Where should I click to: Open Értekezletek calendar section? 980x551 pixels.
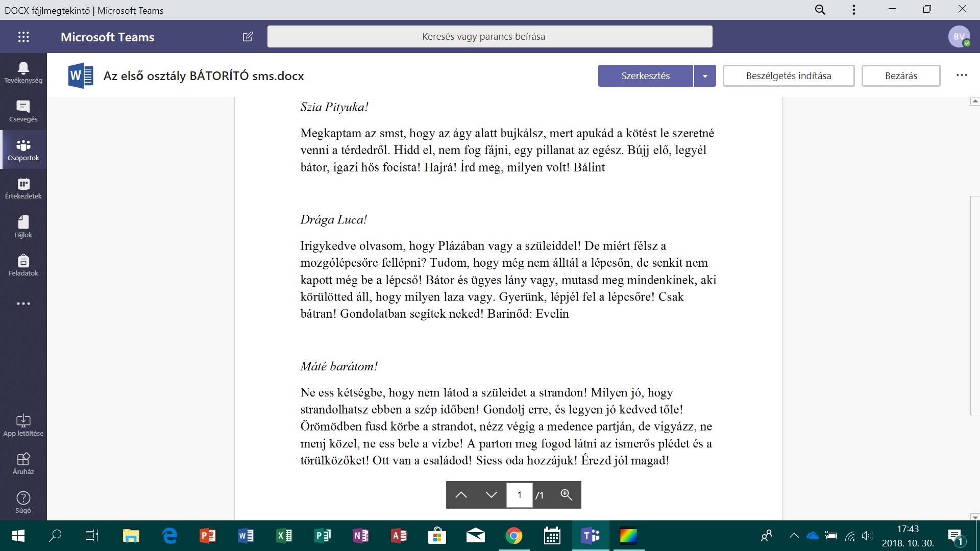click(23, 188)
